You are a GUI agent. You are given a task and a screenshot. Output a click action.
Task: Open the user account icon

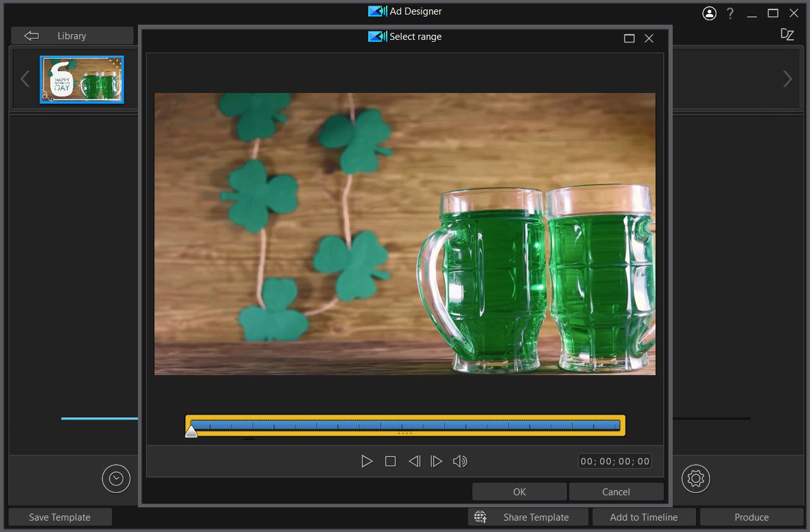coord(709,13)
